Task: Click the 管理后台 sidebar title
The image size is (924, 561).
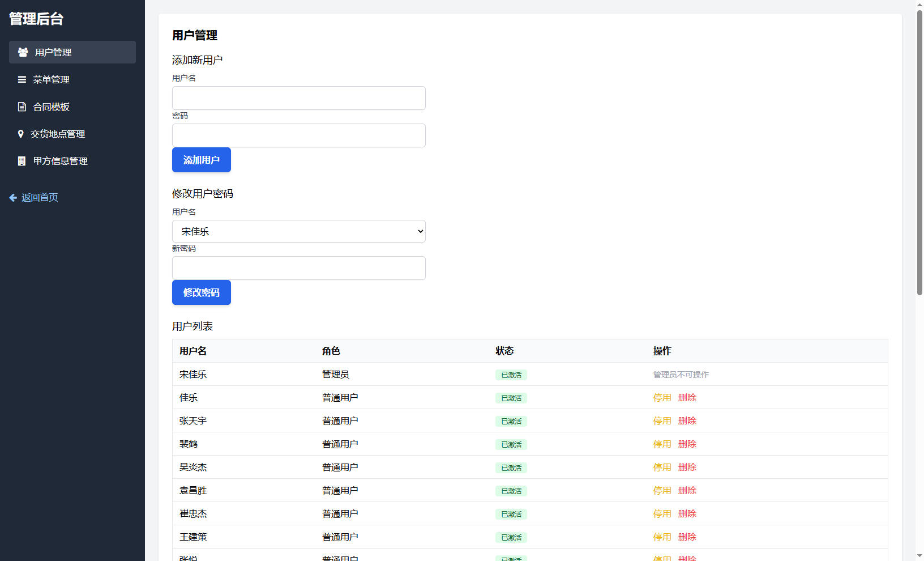Action: coord(36,19)
